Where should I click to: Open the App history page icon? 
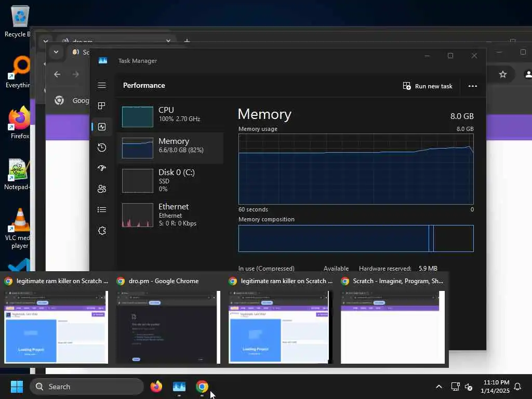click(102, 148)
